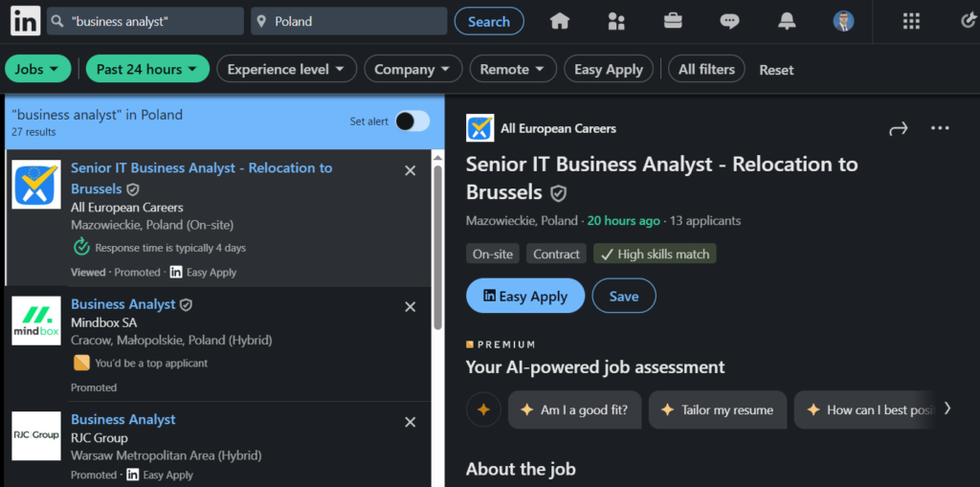
Task: Click the High skills match badge
Action: (x=655, y=254)
